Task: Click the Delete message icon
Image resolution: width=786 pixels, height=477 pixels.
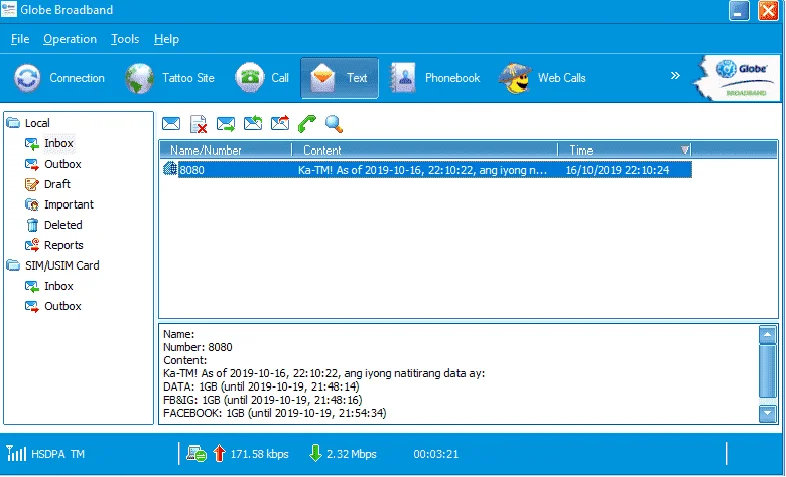Action: 199,124
